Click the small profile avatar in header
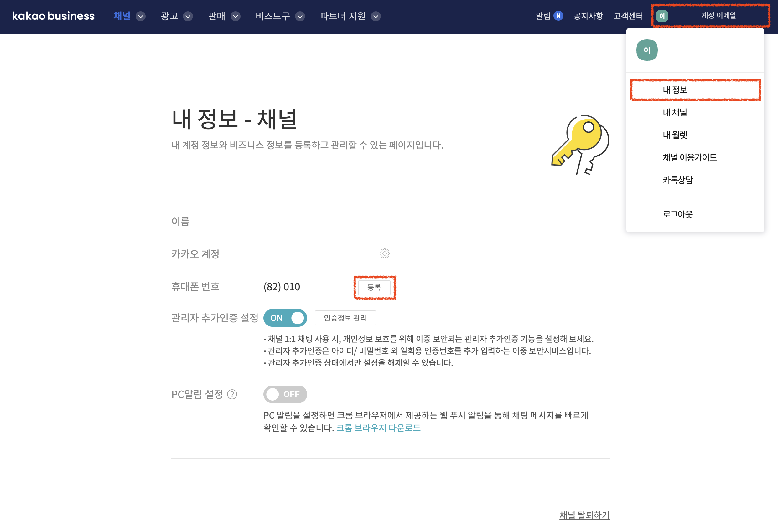778x532 pixels. click(661, 16)
